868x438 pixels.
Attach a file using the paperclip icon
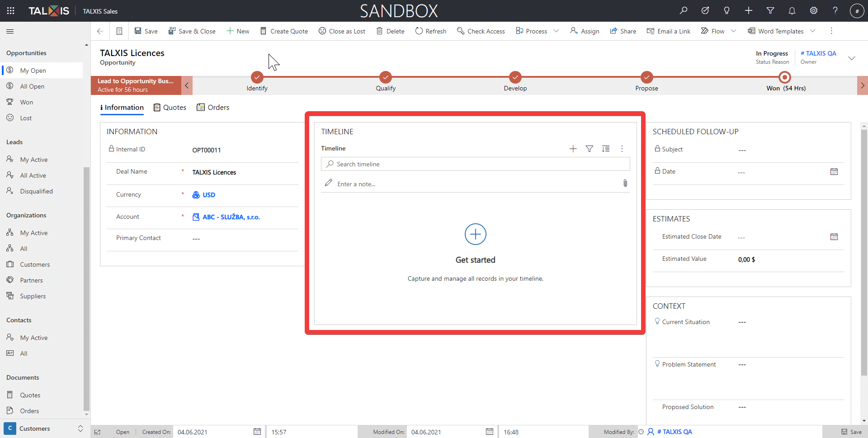pyautogui.click(x=625, y=183)
